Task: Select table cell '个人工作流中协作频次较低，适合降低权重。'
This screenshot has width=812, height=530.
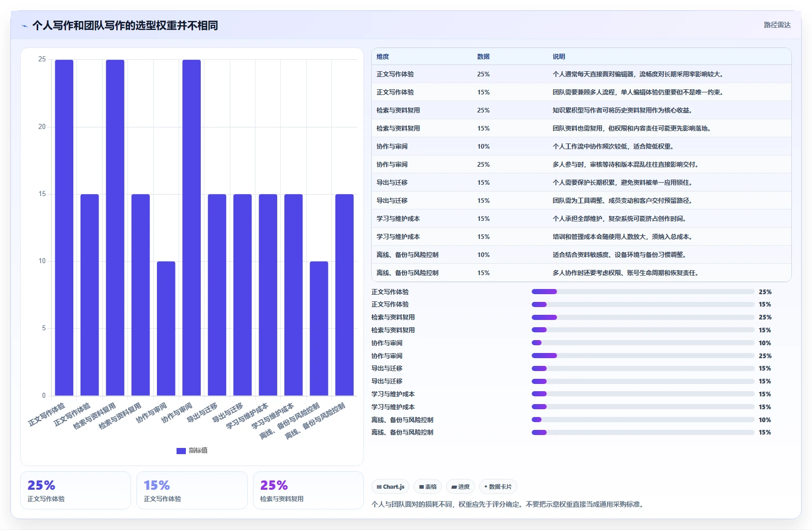Action: [x=613, y=147]
